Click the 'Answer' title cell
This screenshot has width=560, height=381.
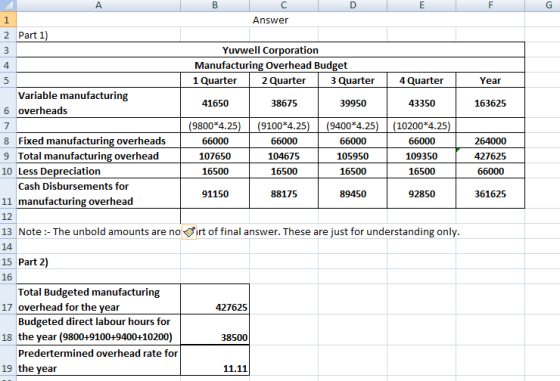271,20
